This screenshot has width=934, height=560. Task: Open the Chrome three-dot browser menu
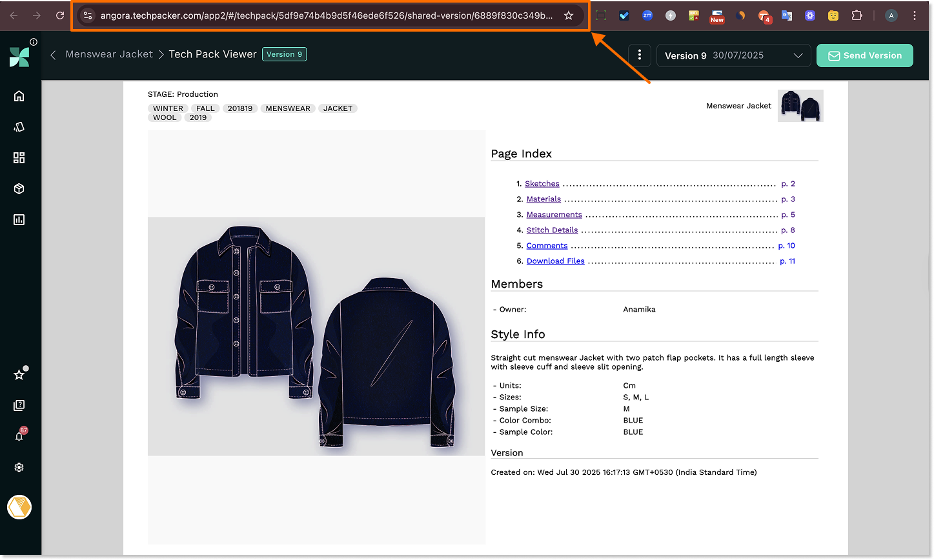coord(916,15)
